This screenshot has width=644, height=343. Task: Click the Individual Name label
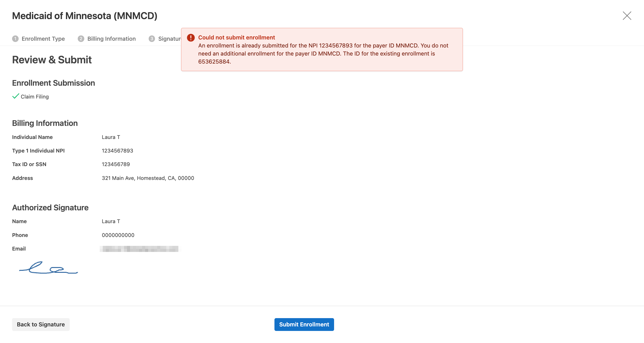click(32, 137)
